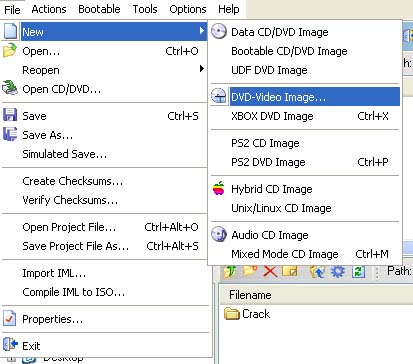This screenshot has height=364, width=413.
Task: Sort by the Filename column header
Action: pyautogui.click(x=316, y=295)
